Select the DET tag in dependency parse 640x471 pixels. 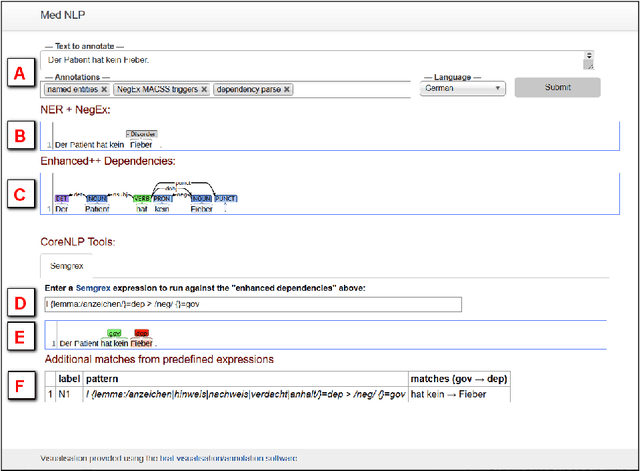point(62,198)
